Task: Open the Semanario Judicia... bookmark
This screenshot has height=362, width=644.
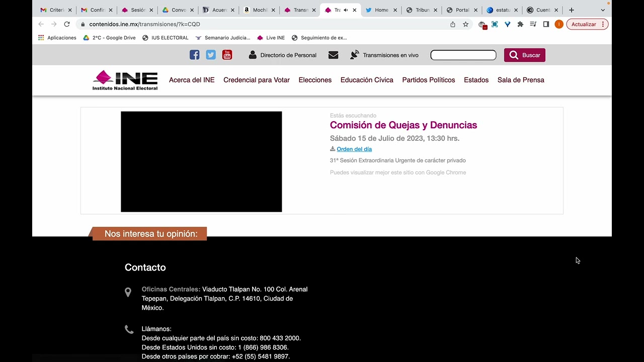Action: 223,38
